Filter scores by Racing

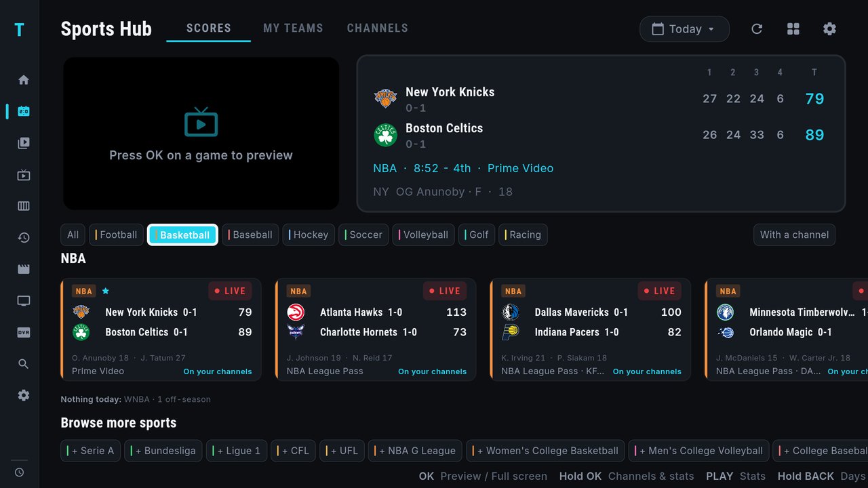pos(523,235)
